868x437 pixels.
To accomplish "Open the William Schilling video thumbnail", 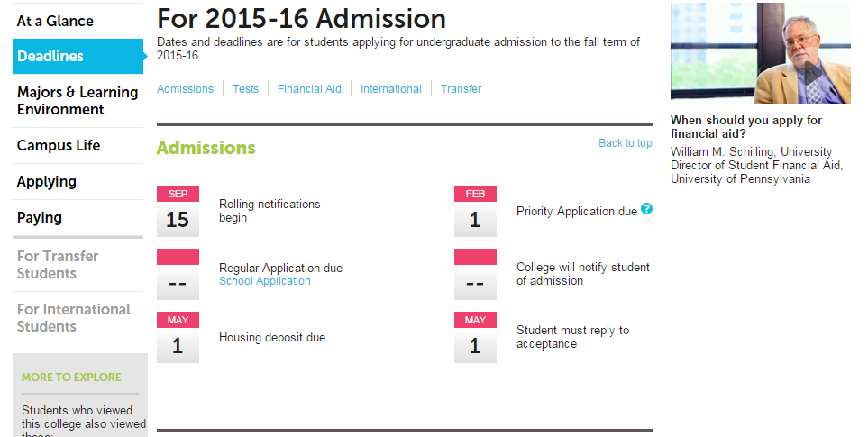I will point(760,53).
